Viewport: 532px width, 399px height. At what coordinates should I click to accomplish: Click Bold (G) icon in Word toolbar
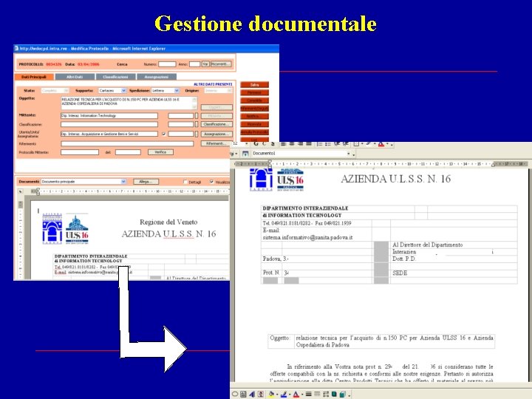(256, 144)
